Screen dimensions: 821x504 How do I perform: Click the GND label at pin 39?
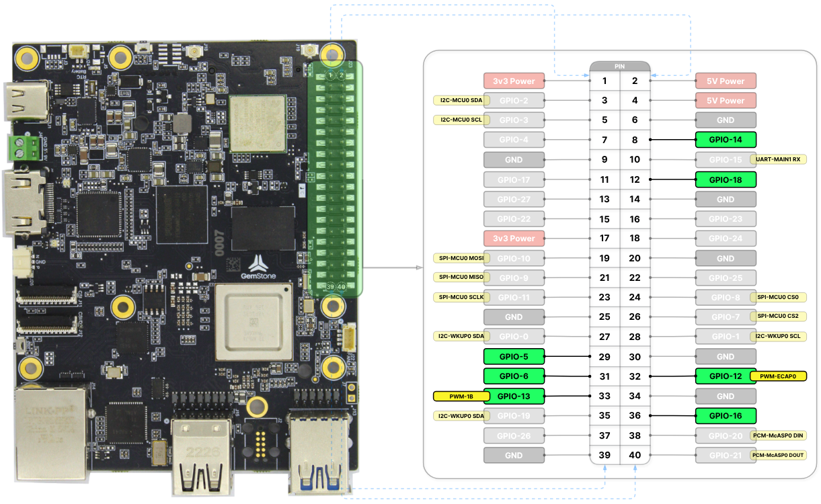(x=514, y=455)
